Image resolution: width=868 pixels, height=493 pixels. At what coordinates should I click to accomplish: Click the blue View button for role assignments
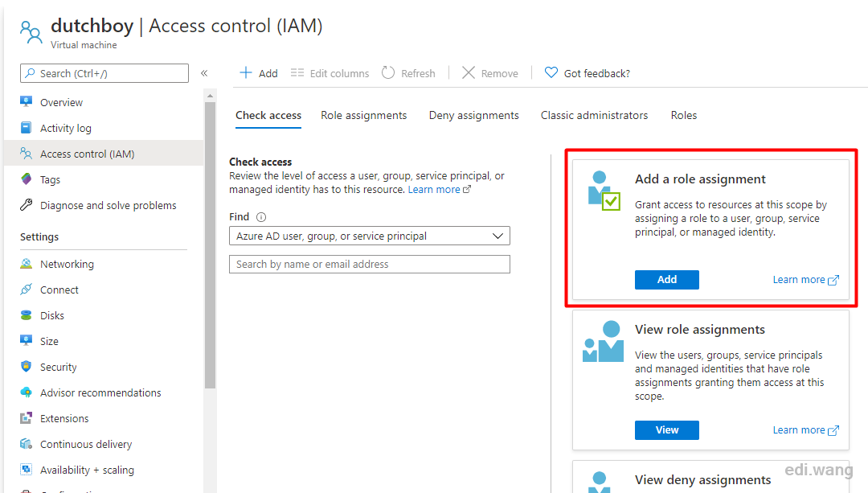pos(666,429)
